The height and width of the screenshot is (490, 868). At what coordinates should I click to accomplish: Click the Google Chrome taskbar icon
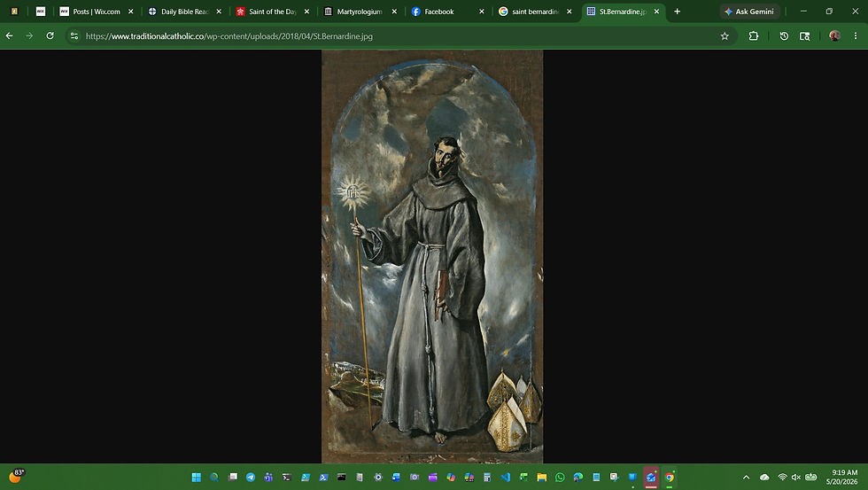(x=670, y=478)
